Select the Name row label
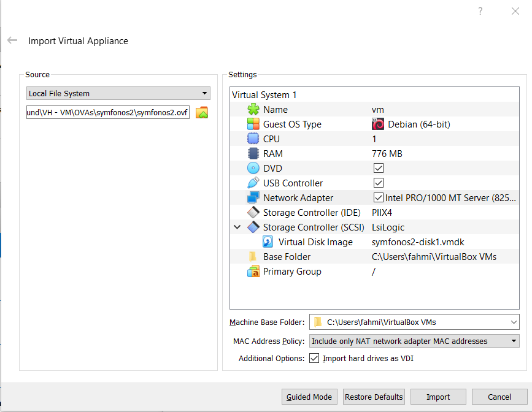The image size is (532, 412). [276, 110]
